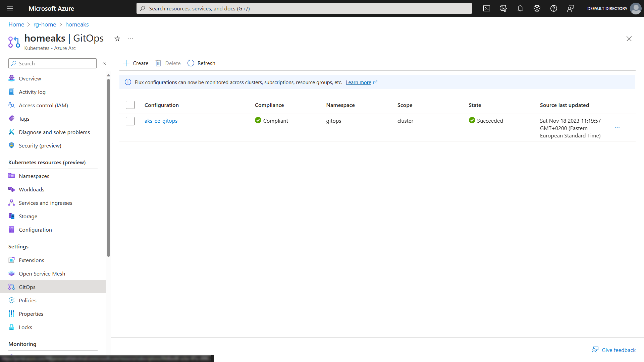Screen dimensions: 644x362
Task: Open portal settings gear icon
Action: pos(537,8)
